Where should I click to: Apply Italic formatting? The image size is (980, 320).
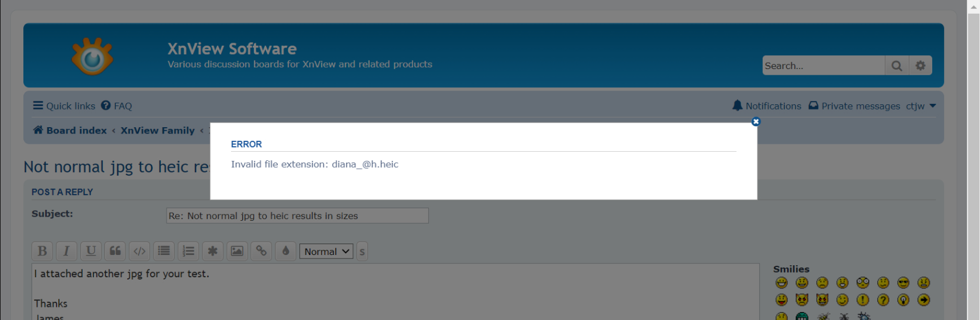click(66, 251)
